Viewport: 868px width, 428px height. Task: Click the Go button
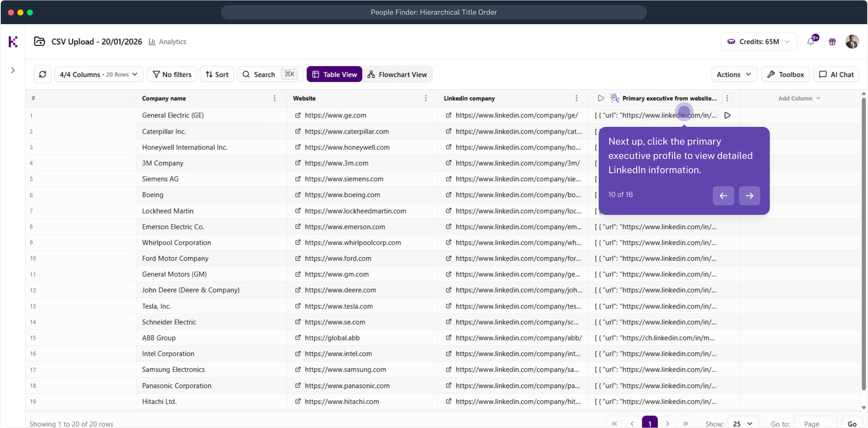(852, 423)
